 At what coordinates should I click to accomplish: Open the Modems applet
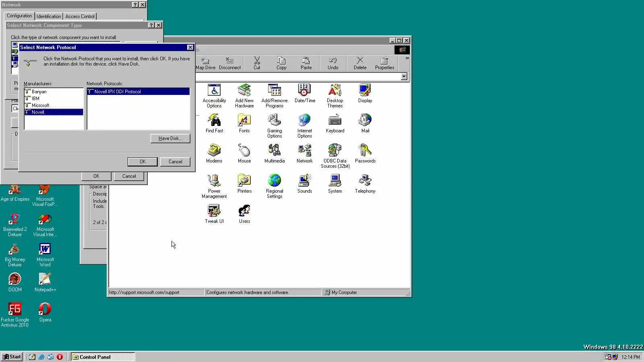(x=214, y=153)
